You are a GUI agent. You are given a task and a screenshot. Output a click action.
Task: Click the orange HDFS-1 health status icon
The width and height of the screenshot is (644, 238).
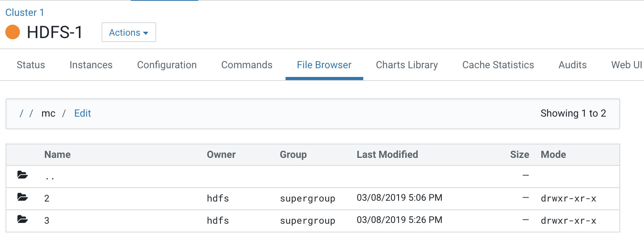tap(13, 32)
